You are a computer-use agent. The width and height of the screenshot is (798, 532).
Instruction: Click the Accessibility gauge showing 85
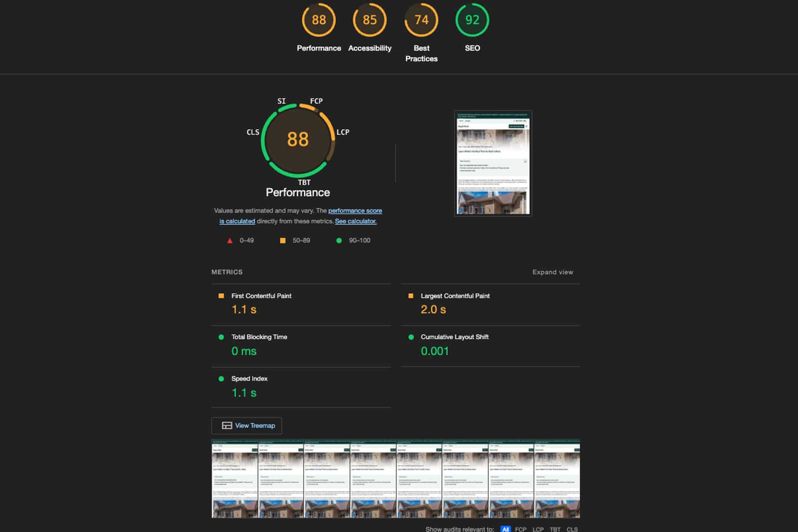click(x=370, y=20)
